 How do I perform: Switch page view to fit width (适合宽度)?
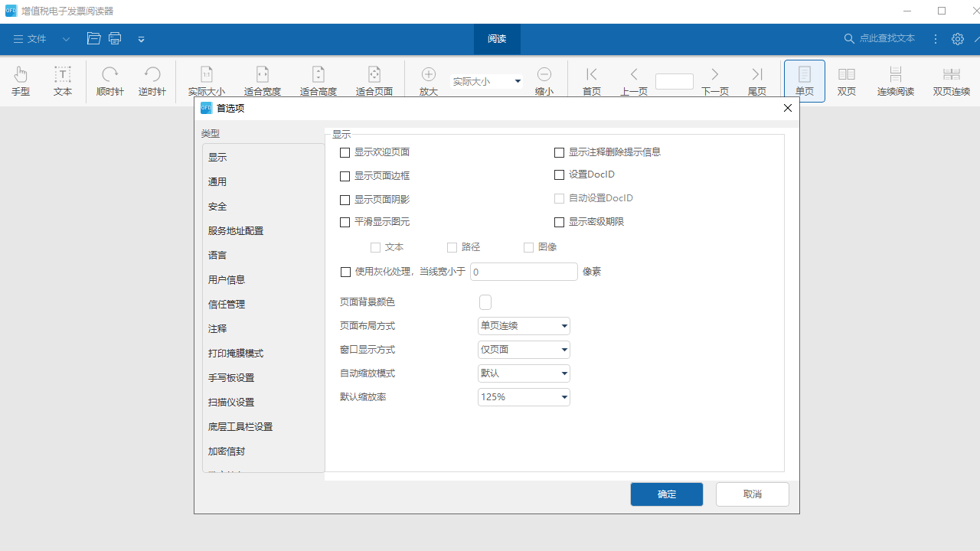tap(262, 80)
